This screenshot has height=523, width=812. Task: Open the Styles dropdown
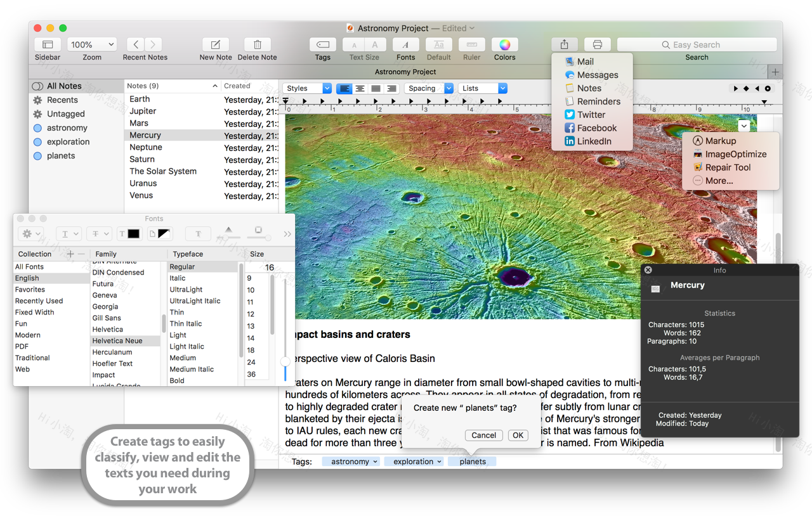coord(306,88)
